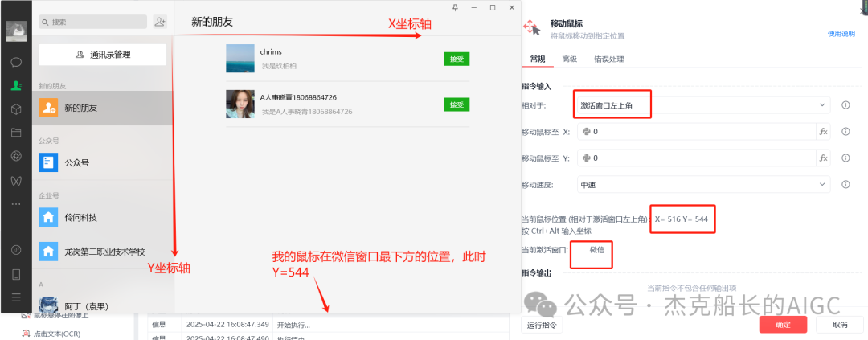Open the Moments shutter icon in WeChat

tap(16, 156)
